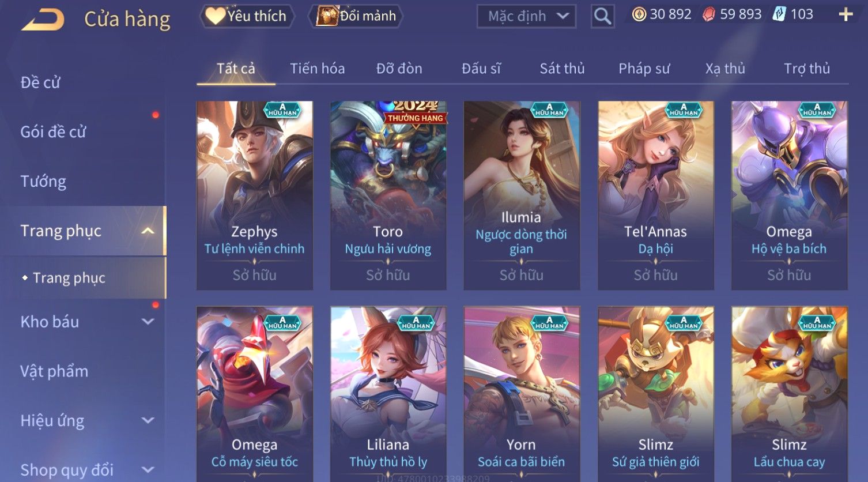Switch to the Tiến hóa tab
868x482 pixels.
[x=318, y=69]
